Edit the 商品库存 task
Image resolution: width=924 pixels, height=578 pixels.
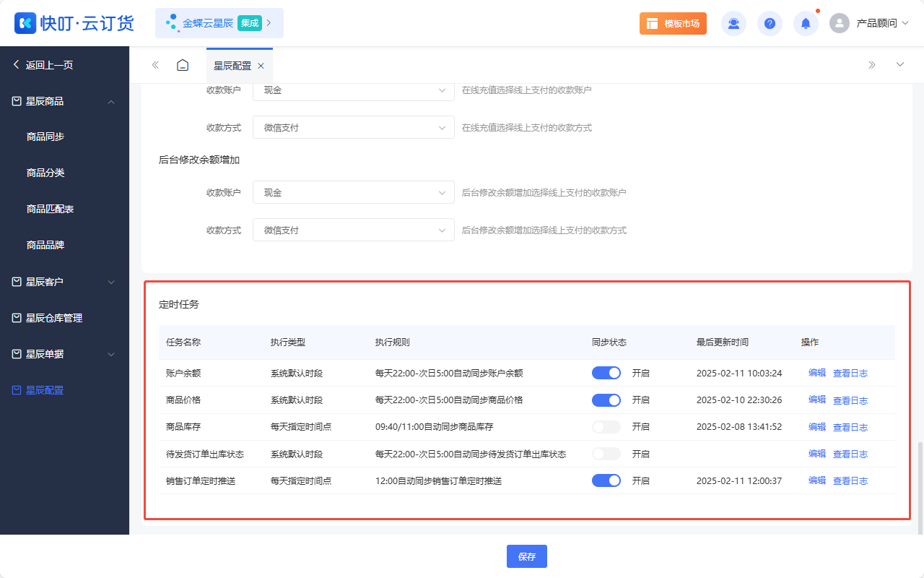click(817, 426)
